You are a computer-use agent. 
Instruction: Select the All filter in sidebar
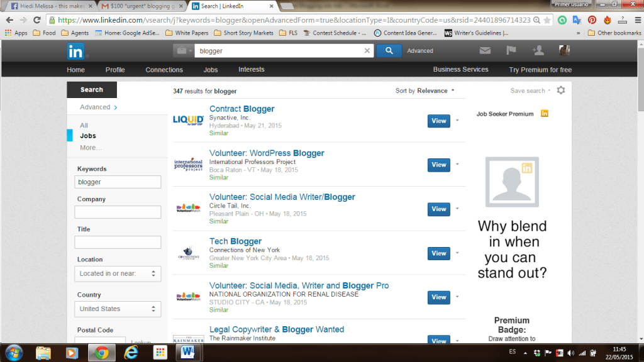[x=84, y=125]
